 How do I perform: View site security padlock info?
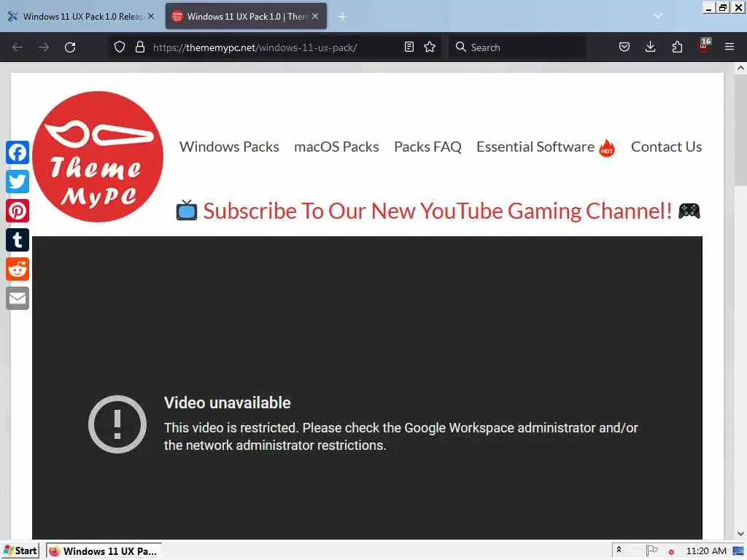[x=139, y=47]
